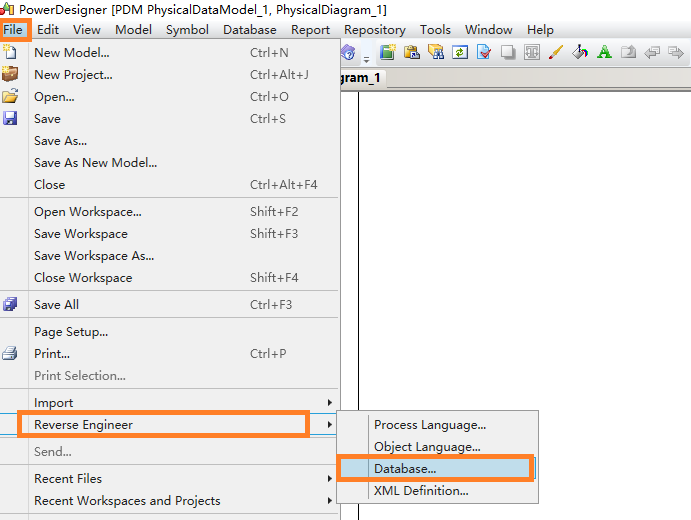
Task: Open the File menu
Action: pyautogui.click(x=13, y=30)
